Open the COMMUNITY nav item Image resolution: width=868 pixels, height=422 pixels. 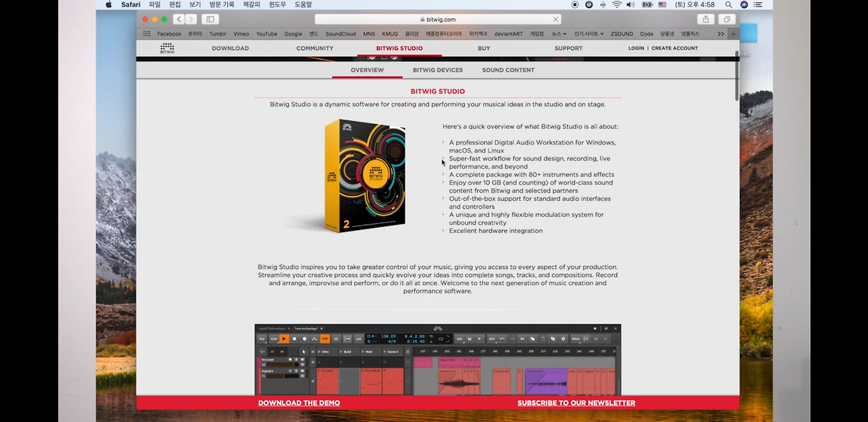[x=315, y=48]
